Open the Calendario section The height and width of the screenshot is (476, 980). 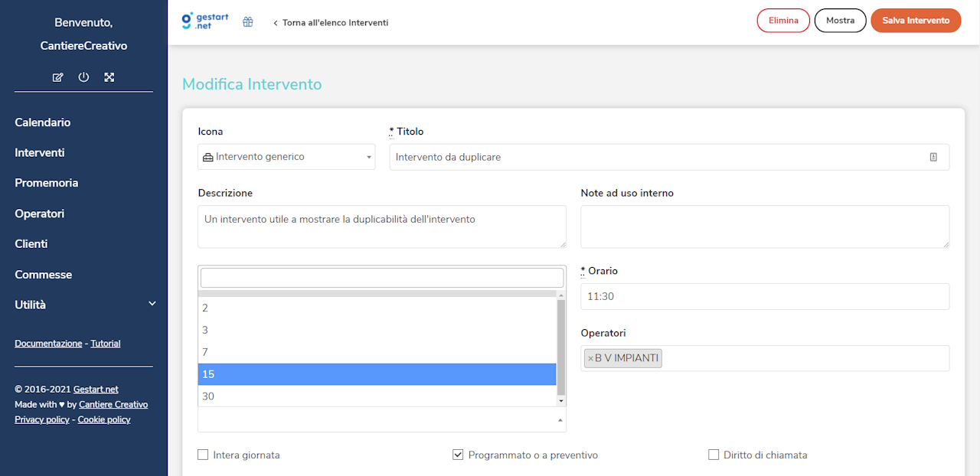click(x=42, y=122)
